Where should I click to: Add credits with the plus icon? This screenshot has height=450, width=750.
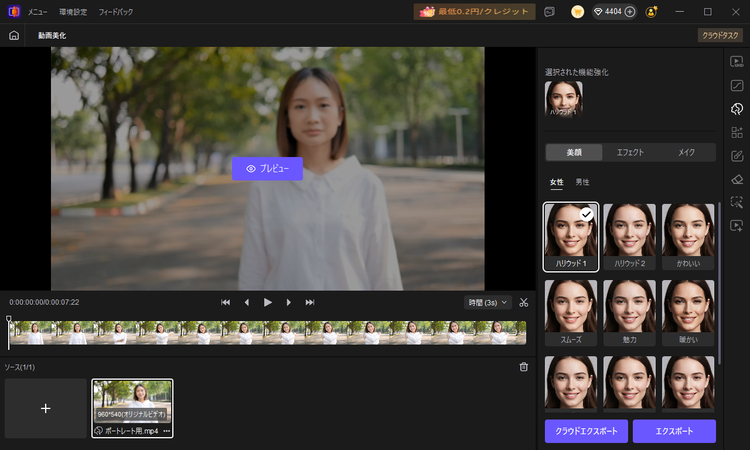[630, 11]
